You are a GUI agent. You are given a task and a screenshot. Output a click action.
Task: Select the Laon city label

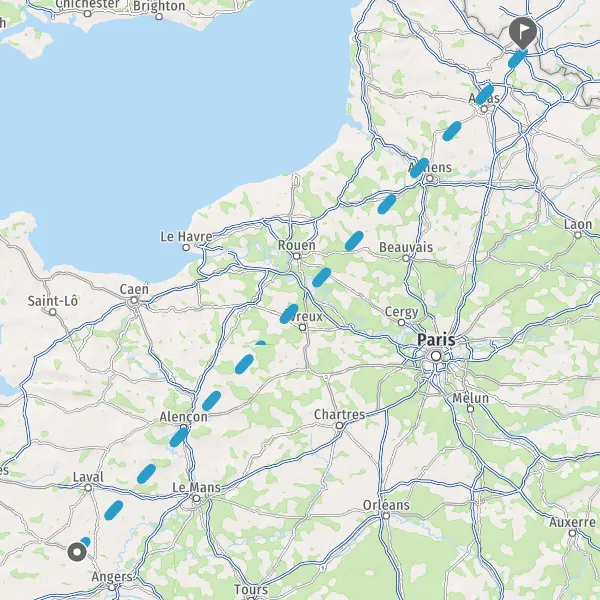pos(578,224)
